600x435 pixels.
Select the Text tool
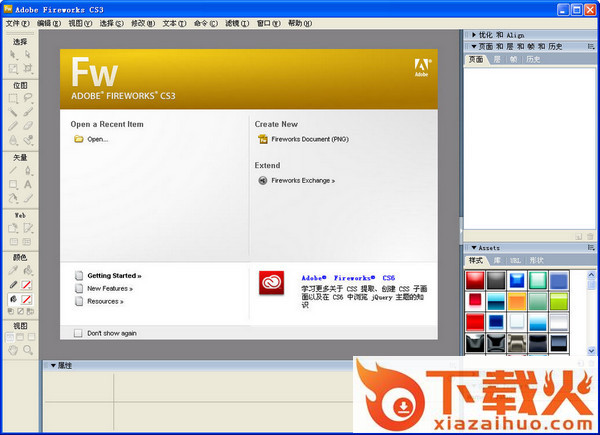[x=28, y=183]
